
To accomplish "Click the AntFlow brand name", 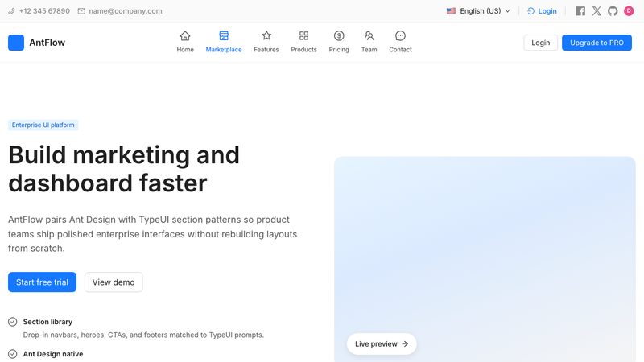I will [x=47, y=43].
